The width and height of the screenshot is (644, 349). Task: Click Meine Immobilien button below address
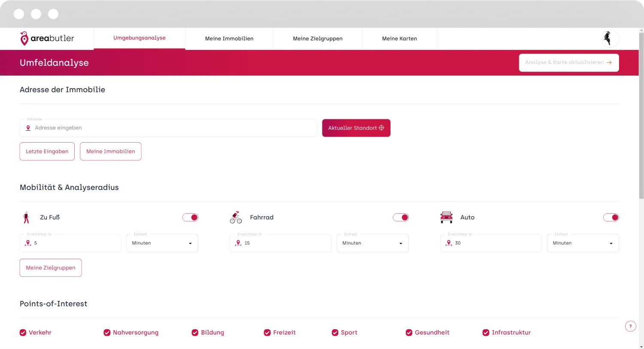coord(111,151)
